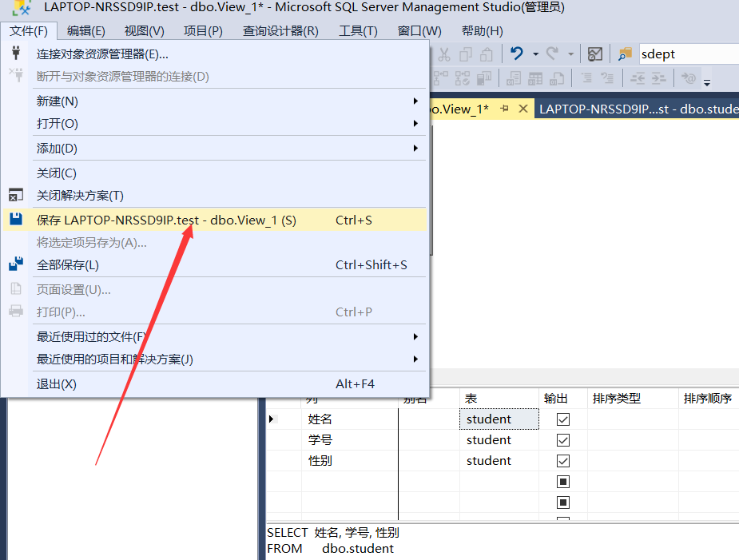
Task: Switch to the dbo.student document tab
Action: (x=637, y=109)
